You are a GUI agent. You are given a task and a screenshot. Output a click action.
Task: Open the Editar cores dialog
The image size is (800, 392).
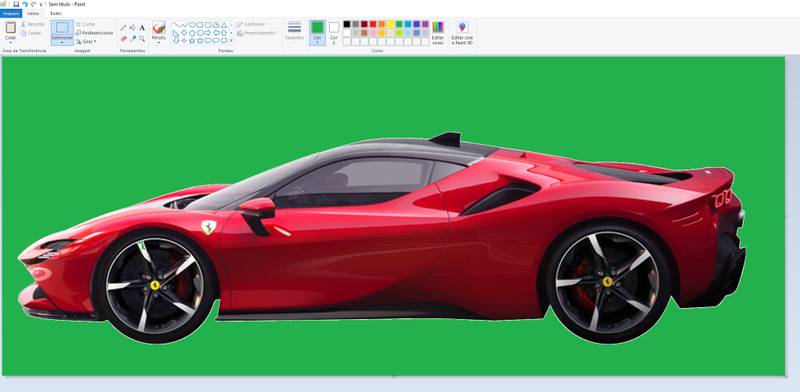pos(438,33)
